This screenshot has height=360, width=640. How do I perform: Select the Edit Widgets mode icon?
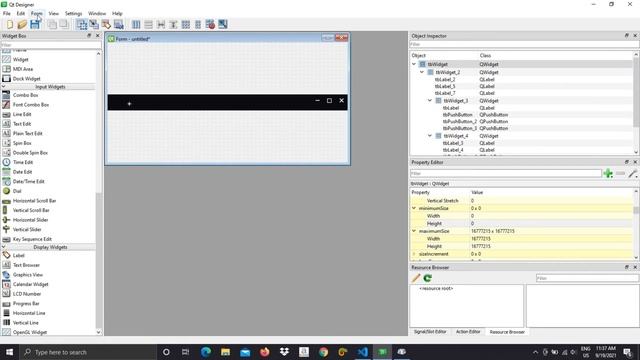click(x=82, y=24)
